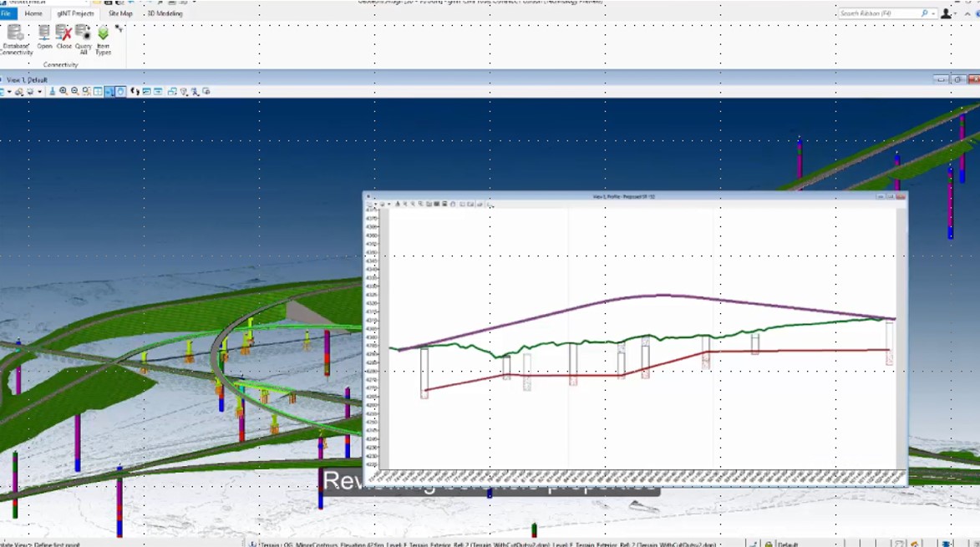Select the Zoom In tool on View 1 toolbar
Viewport: 980px width, 547px height.
click(x=63, y=90)
